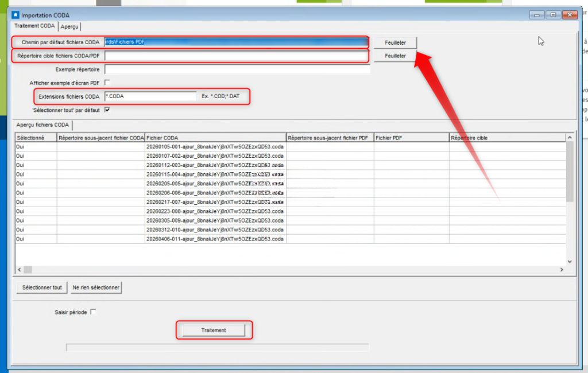Click the Importation CODA window title icon
The width and height of the screenshot is (588, 373).
tap(15, 15)
